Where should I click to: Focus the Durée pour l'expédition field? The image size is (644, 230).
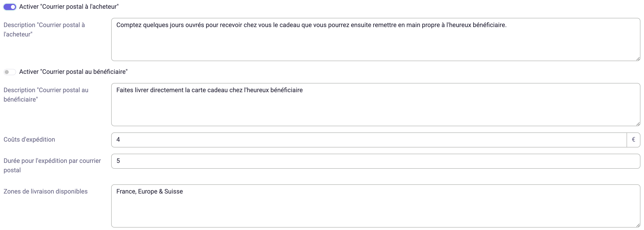click(376, 161)
